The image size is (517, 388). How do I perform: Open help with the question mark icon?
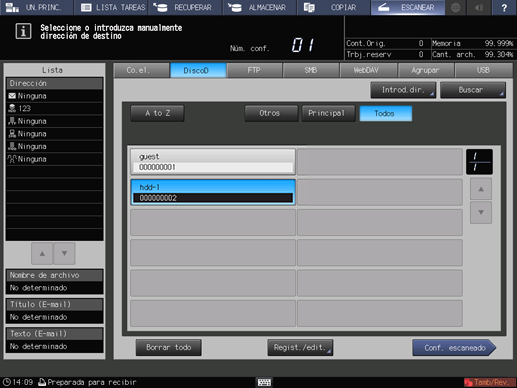tap(504, 7)
